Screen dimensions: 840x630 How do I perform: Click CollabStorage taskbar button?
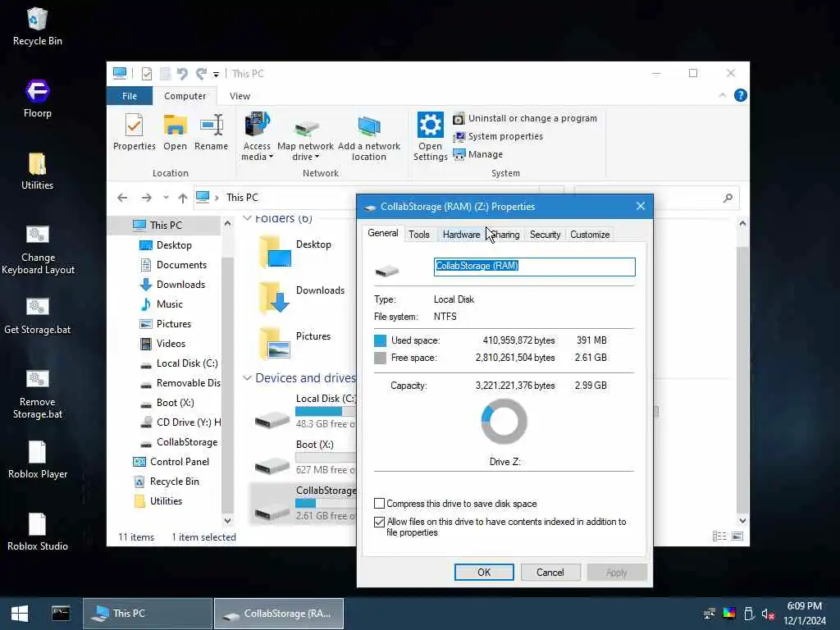tap(279, 614)
